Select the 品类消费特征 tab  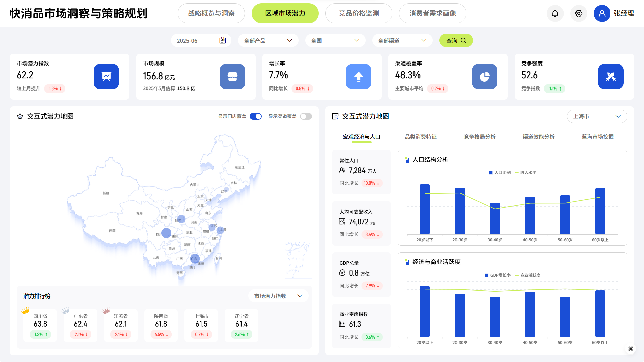pos(421,137)
